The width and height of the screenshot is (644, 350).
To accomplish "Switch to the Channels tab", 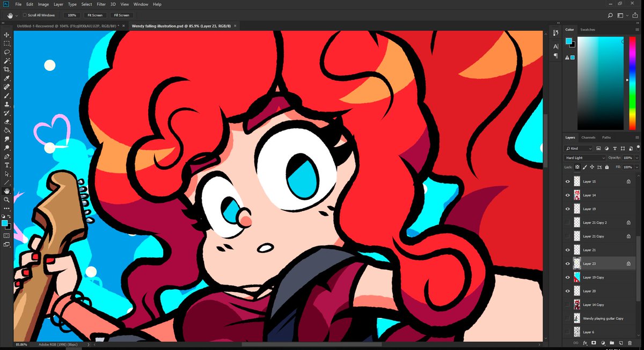I will [588, 137].
